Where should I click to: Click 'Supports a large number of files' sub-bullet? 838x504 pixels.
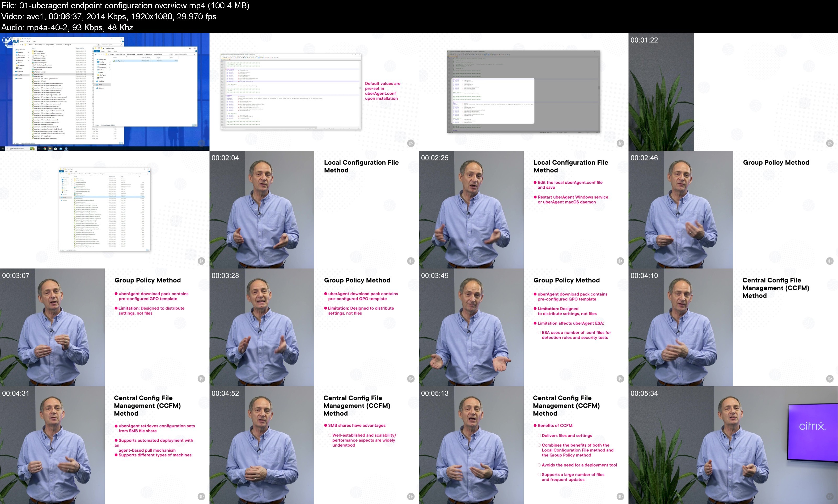(571, 477)
